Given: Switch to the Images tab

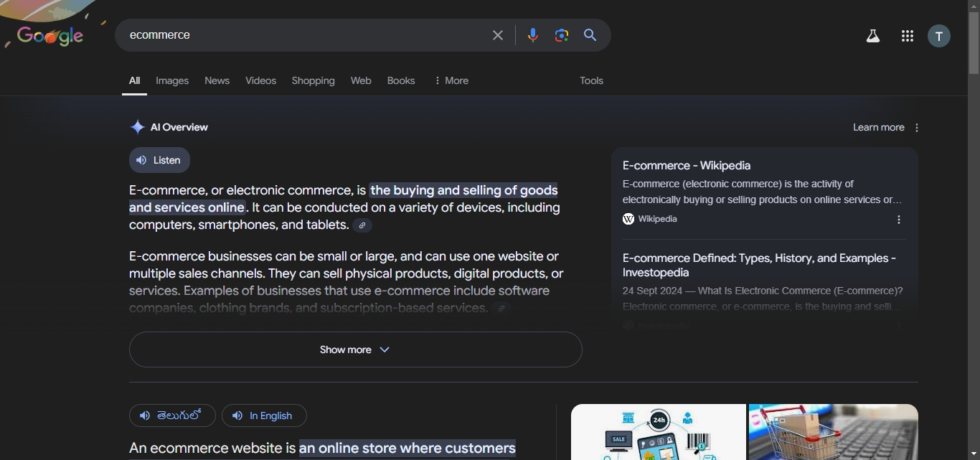Looking at the screenshot, I should [172, 81].
